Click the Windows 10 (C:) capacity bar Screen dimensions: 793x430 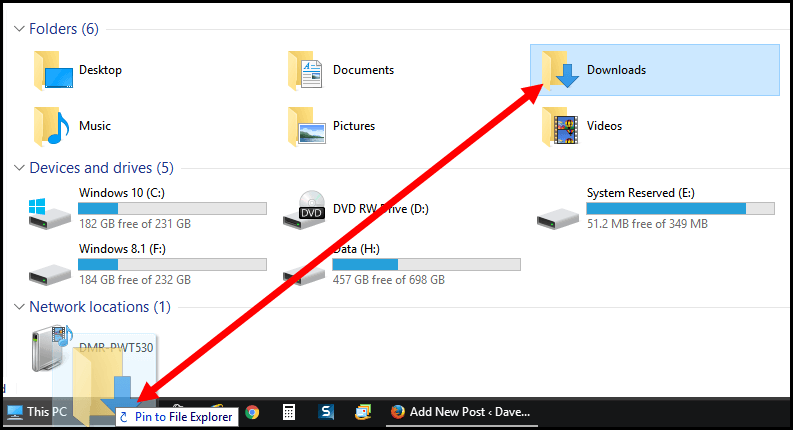tap(172, 208)
